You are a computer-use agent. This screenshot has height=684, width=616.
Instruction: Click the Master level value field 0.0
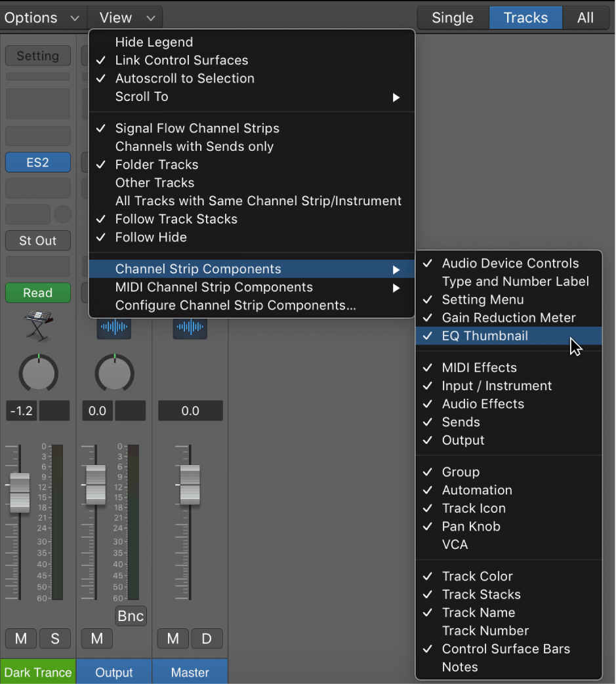pos(190,411)
